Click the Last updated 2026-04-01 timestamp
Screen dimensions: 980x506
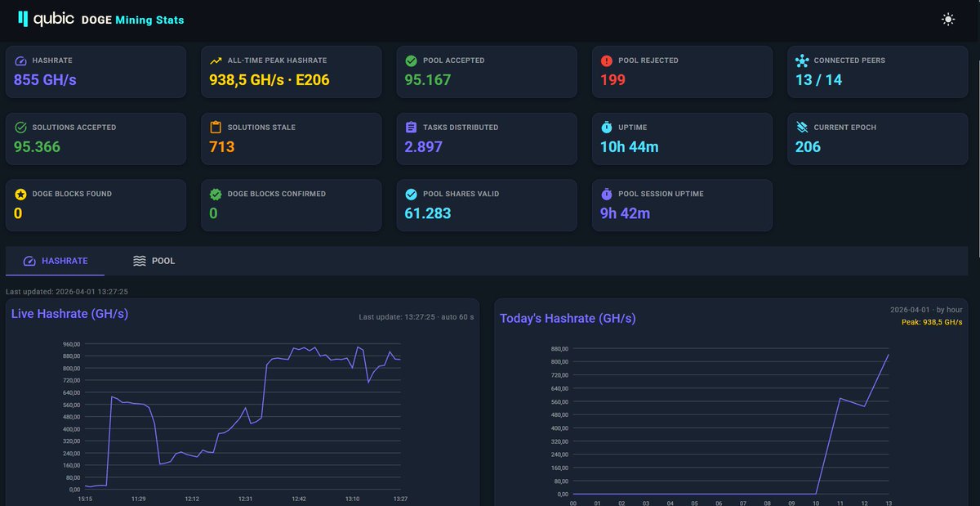coord(67,291)
